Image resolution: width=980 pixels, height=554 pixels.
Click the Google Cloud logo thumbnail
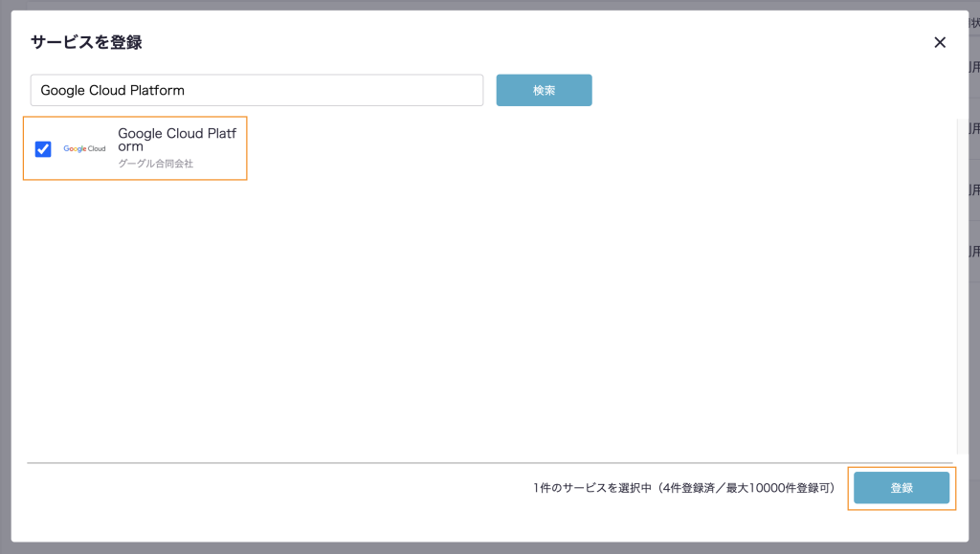[x=84, y=149]
